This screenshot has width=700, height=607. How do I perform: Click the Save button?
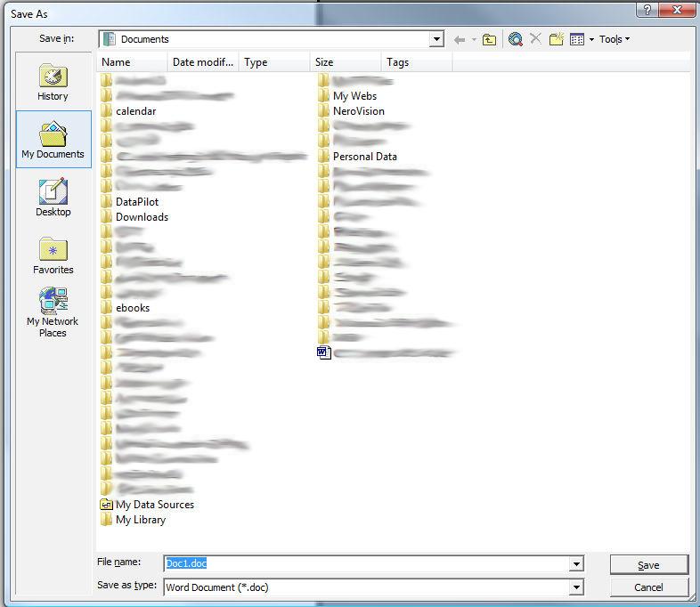(648, 564)
